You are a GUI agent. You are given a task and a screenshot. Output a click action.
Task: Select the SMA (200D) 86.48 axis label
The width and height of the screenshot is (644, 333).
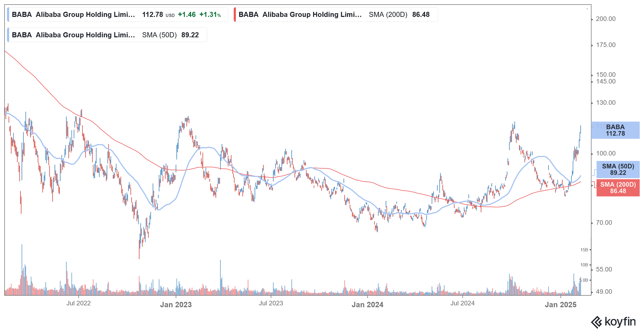(x=618, y=188)
